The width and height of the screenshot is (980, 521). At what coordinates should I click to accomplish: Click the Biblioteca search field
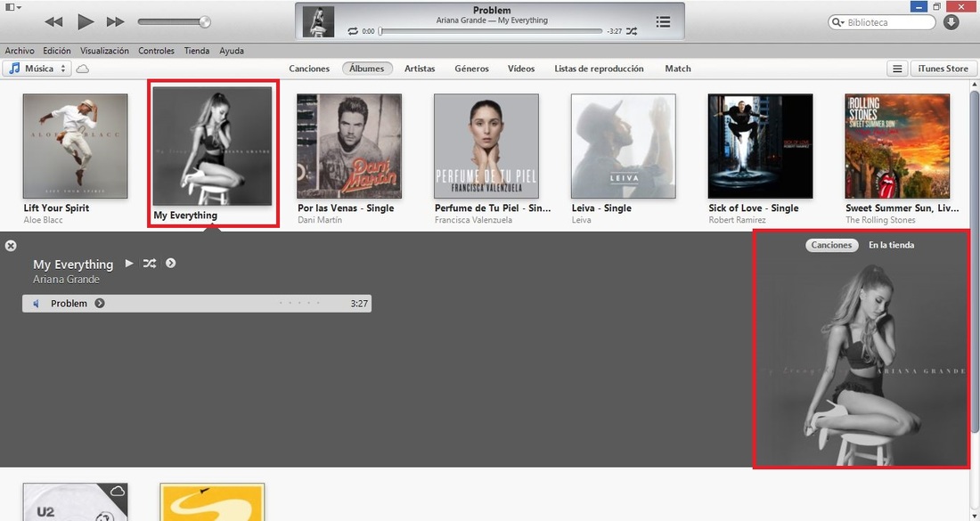[x=881, y=22]
